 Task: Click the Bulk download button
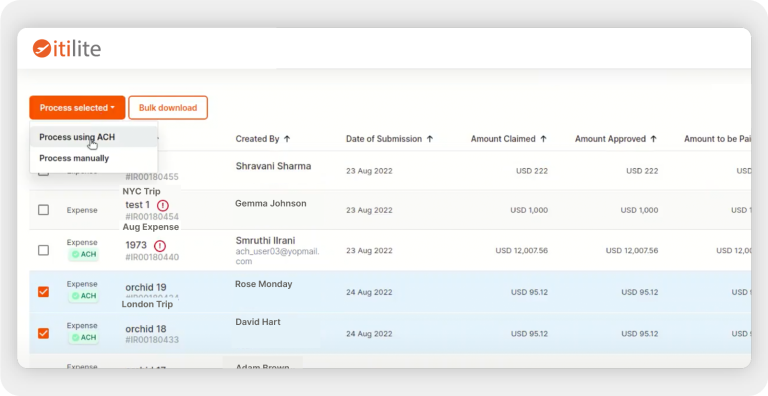point(168,107)
